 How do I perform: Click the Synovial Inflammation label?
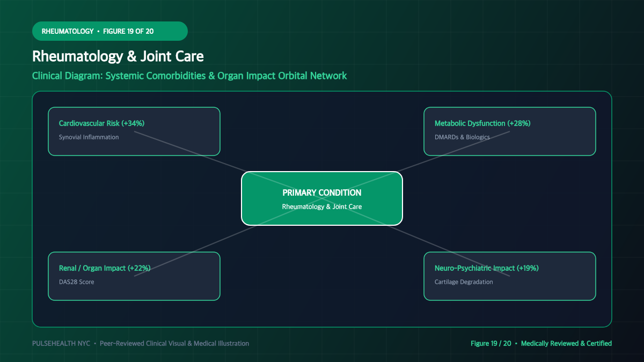(89, 137)
